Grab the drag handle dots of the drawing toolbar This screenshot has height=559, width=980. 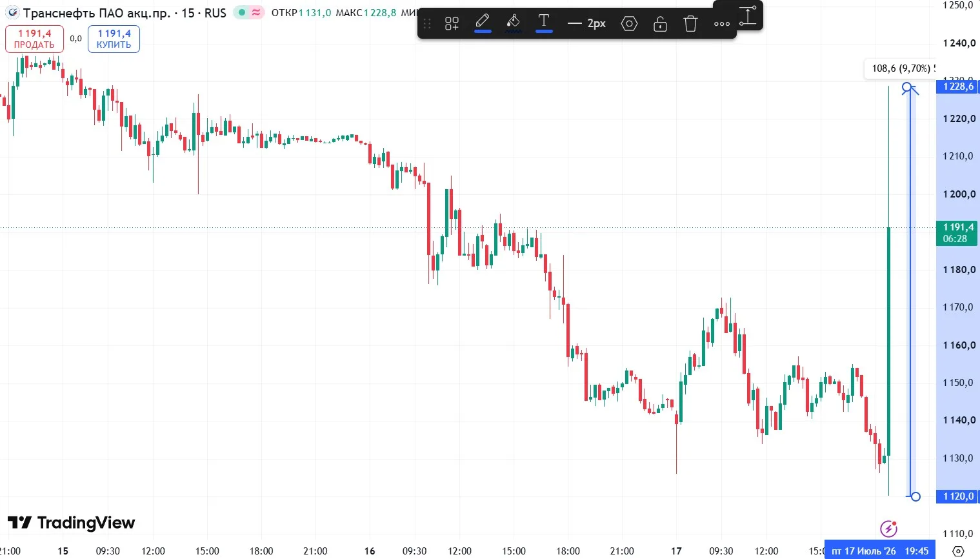(427, 24)
